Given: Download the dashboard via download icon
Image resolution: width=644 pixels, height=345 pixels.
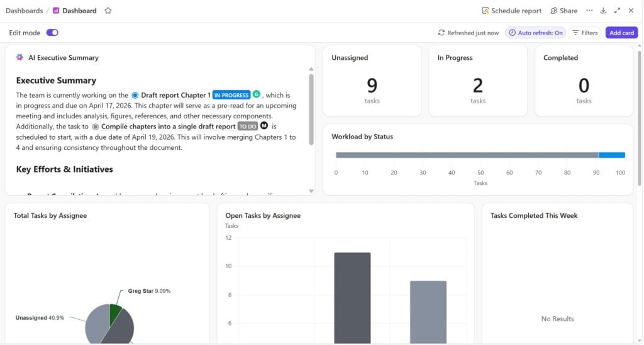Looking at the screenshot, I should (603, 11).
